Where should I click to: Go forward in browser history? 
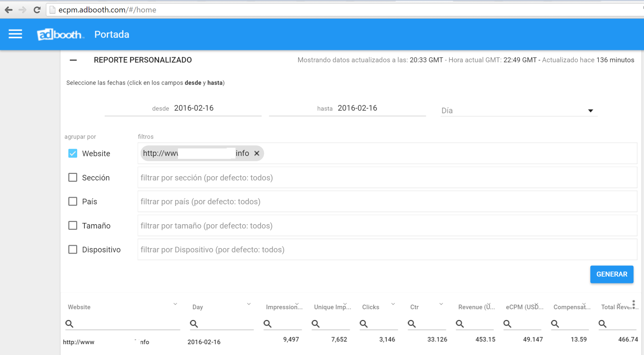(x=22, y=10)
